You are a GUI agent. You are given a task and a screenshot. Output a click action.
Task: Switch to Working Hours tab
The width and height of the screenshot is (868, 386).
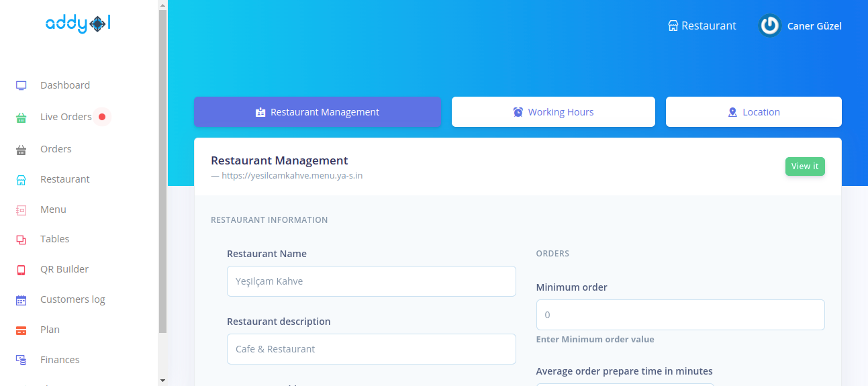(553, 112)
